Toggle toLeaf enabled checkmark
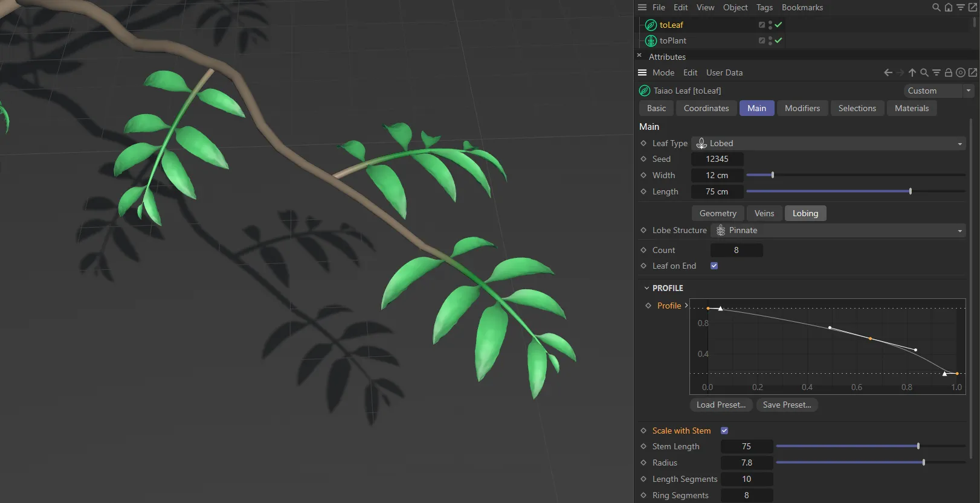Image resolution: width=980 pixels, height=503 pixels. click(x=779, y=25)
